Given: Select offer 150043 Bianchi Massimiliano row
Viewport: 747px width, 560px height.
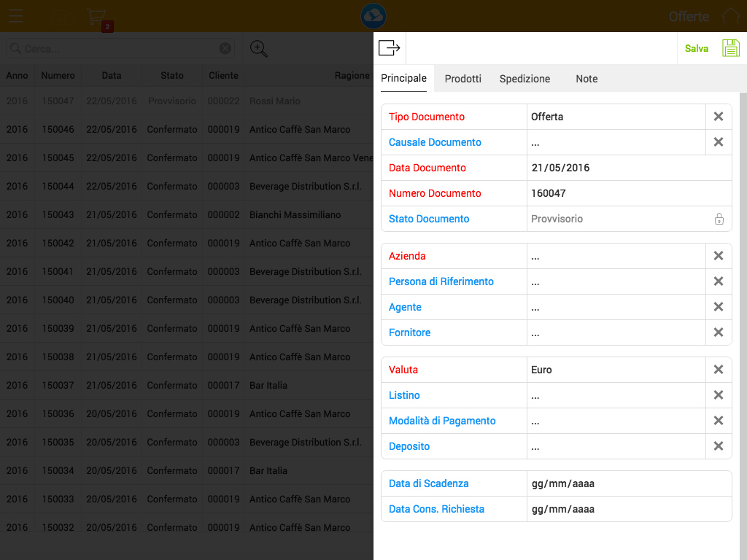Looking at the screenshot, I should (x=187, y=215).
